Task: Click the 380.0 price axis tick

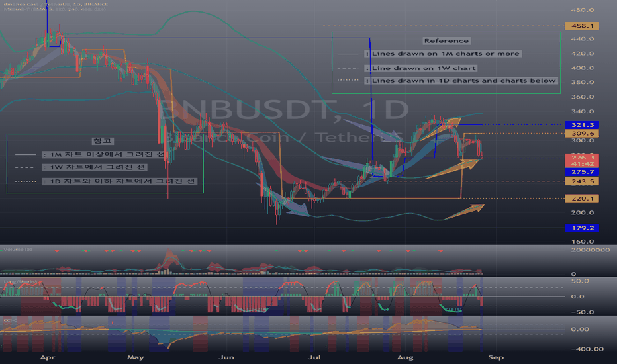Action: click(x=583, y=82)
